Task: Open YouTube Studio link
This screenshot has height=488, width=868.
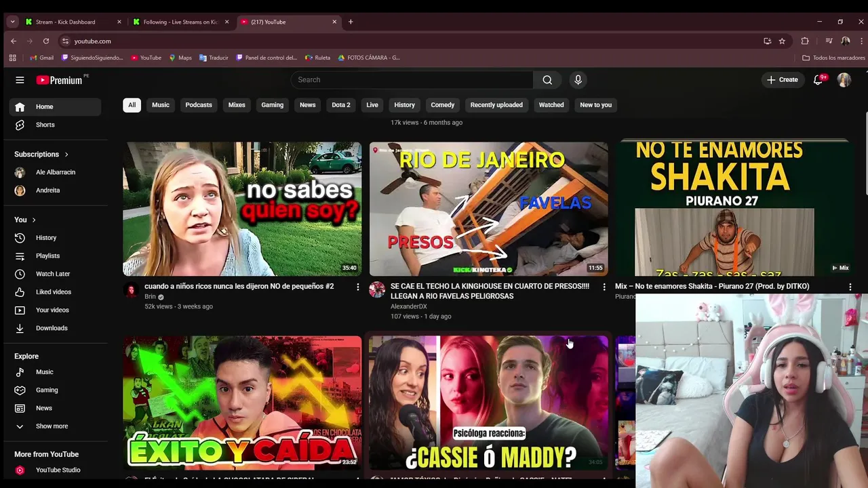Action: click(x=55, y=470)
